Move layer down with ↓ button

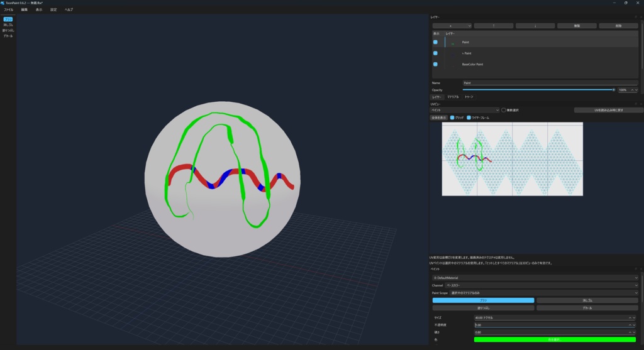pyautogui.click(x=535, y=26)
